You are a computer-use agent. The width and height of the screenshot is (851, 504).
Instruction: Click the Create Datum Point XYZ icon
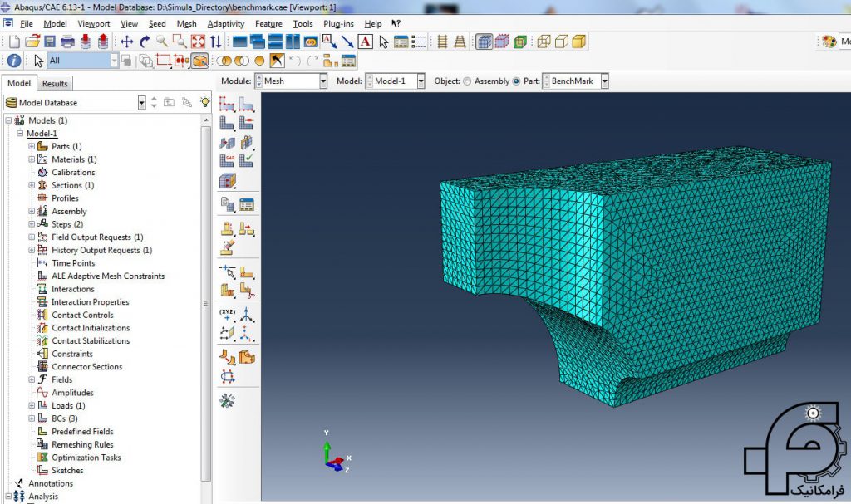pyautogui.click(x=228, y=315)
